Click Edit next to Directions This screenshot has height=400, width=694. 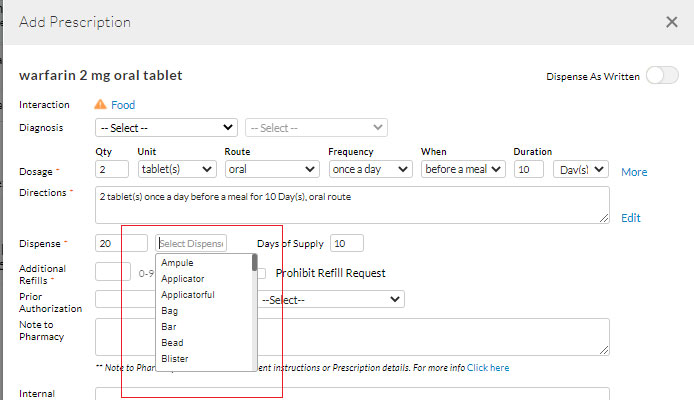click(631, 218)
